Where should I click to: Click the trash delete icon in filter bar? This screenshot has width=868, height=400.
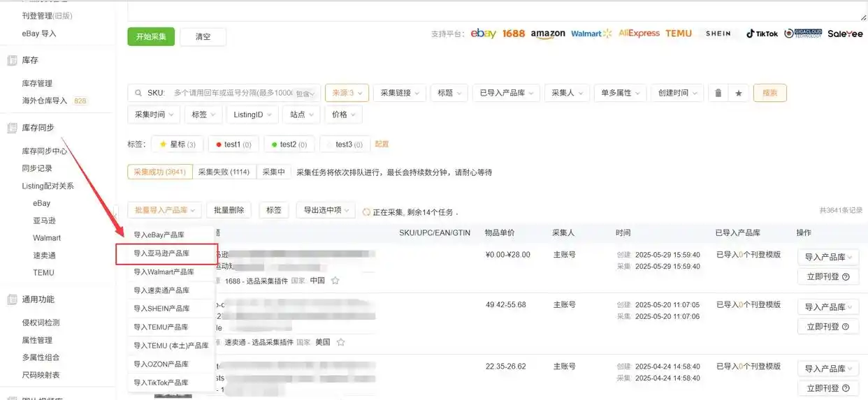click(718, 93)
